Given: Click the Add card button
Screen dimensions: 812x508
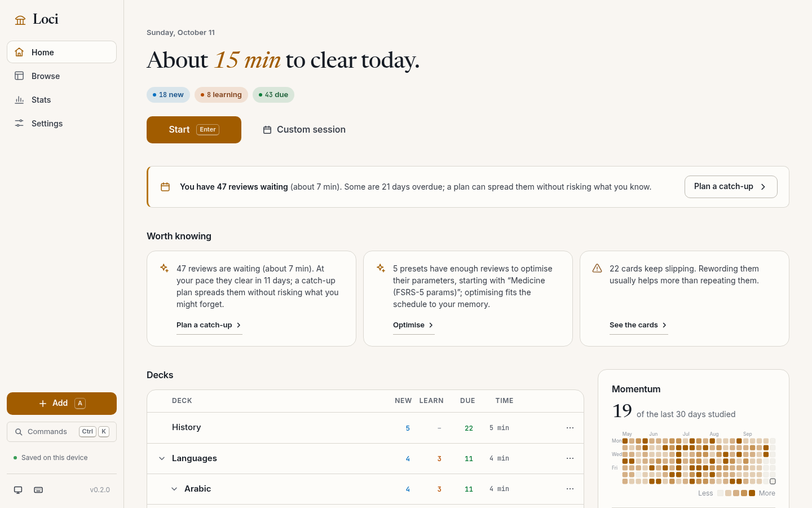Looking at the screenshot, I should pos(61,404).
